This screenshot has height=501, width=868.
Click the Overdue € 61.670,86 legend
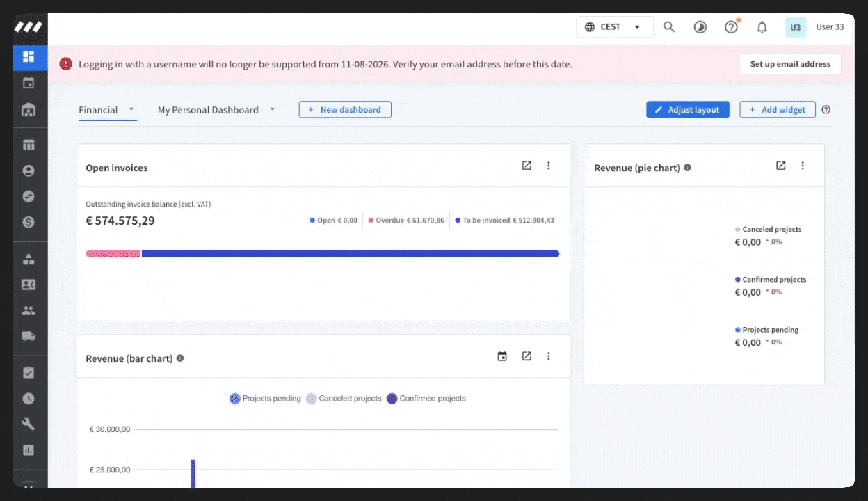406,221
